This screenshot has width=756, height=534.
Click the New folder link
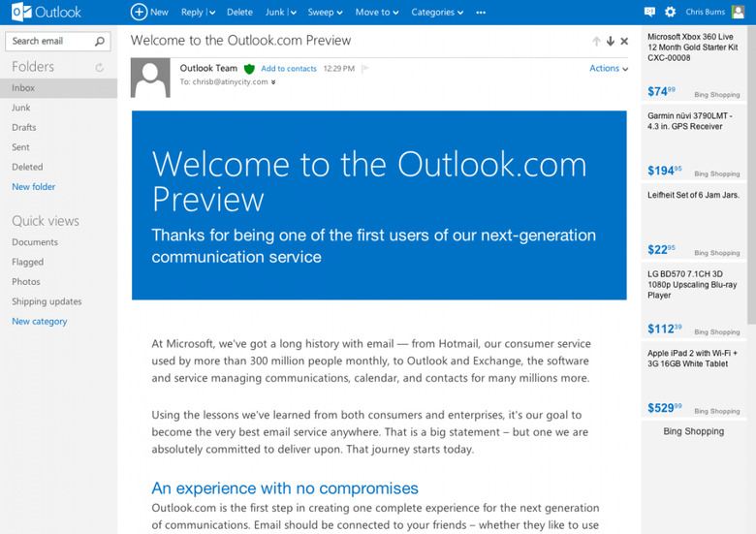[x=33, y=187]
